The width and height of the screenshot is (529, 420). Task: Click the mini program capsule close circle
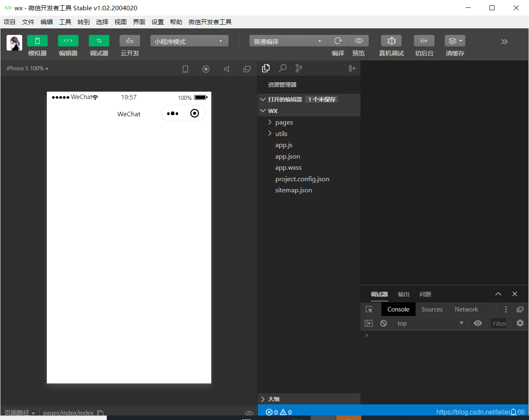pos(195,113)
